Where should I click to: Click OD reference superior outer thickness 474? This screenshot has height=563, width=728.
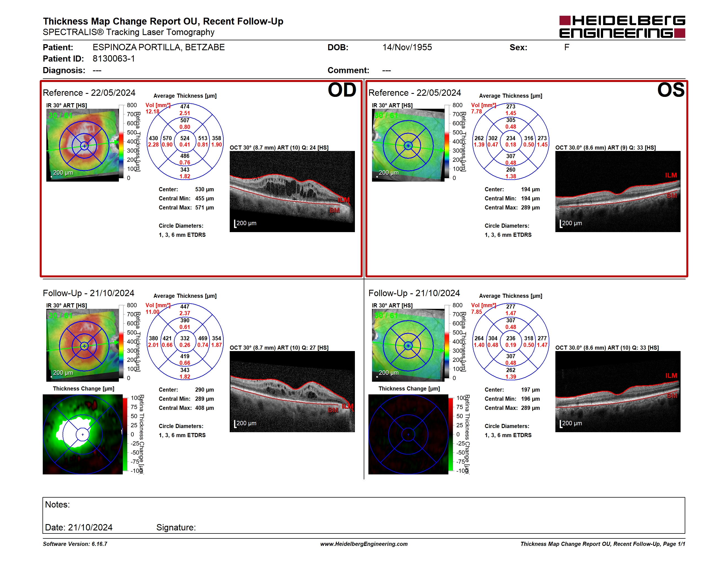(x=185, y=107)
